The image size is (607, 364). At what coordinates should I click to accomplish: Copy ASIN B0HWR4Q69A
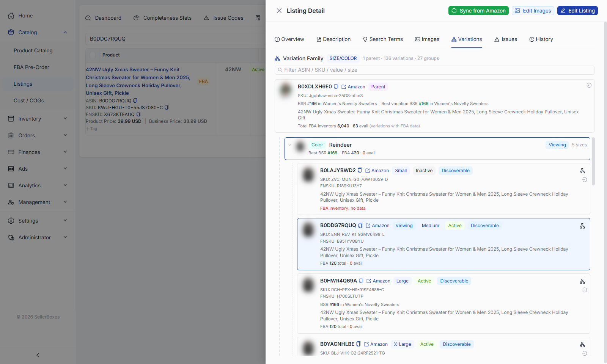[x=361, y=281]
